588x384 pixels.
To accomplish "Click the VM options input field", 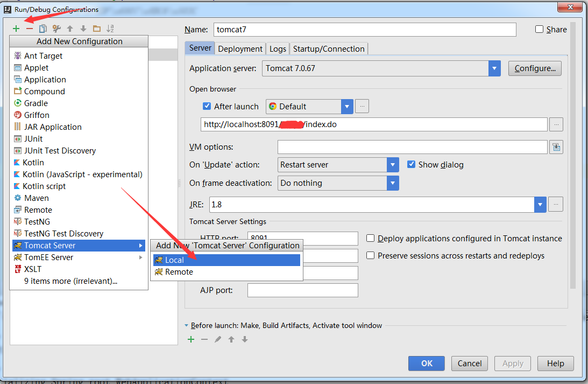I will pos(413,147).
